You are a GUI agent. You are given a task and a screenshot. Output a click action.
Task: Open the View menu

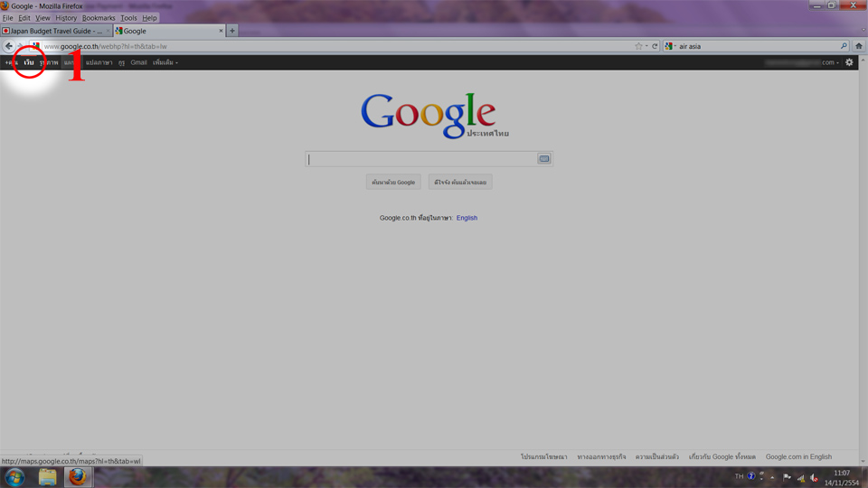42,18
